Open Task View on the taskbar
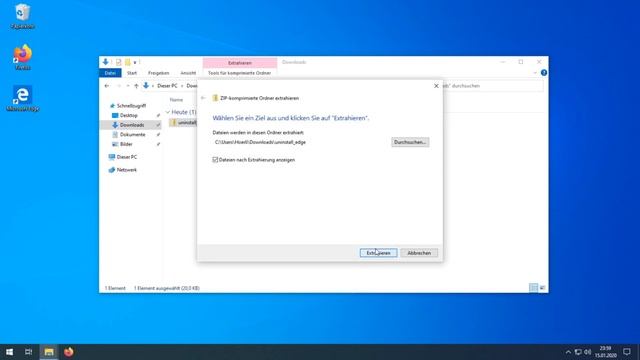 (29, 352)
